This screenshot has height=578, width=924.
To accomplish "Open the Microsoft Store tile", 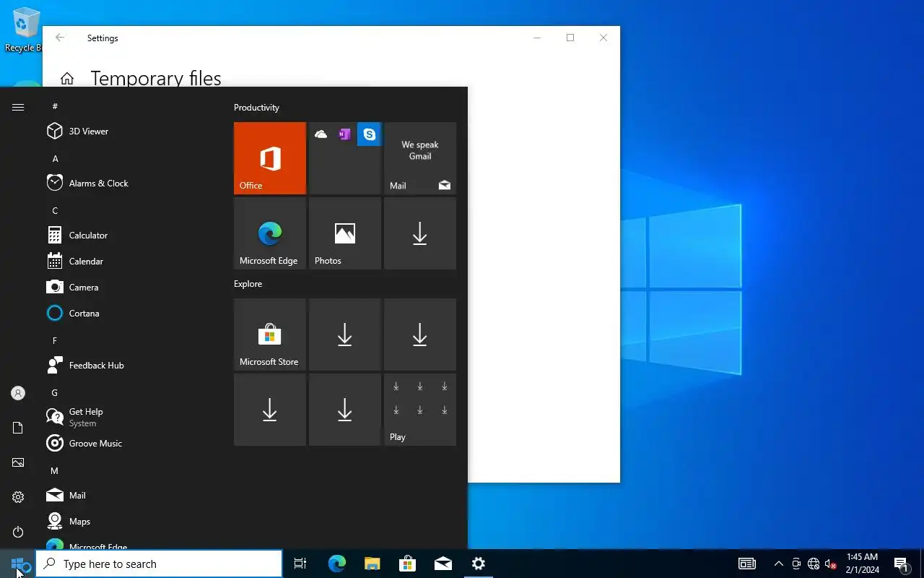I will click(x=270, y=335).
